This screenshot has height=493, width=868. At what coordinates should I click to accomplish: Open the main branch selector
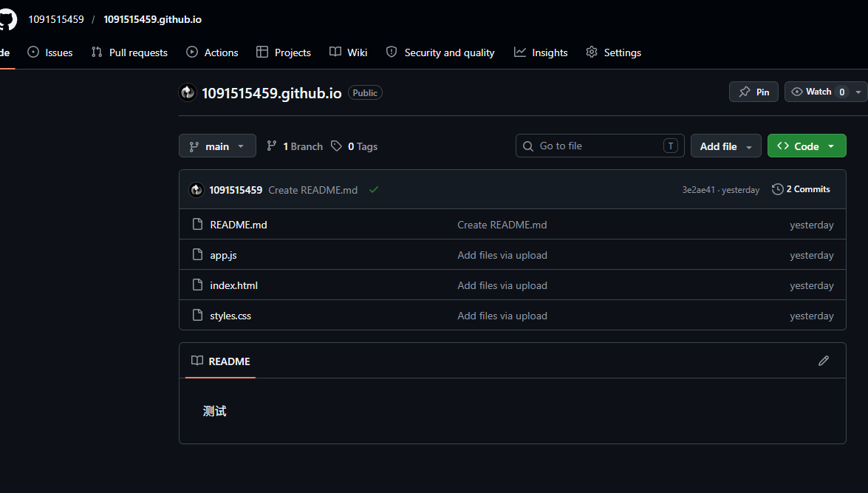click(217, 146)
